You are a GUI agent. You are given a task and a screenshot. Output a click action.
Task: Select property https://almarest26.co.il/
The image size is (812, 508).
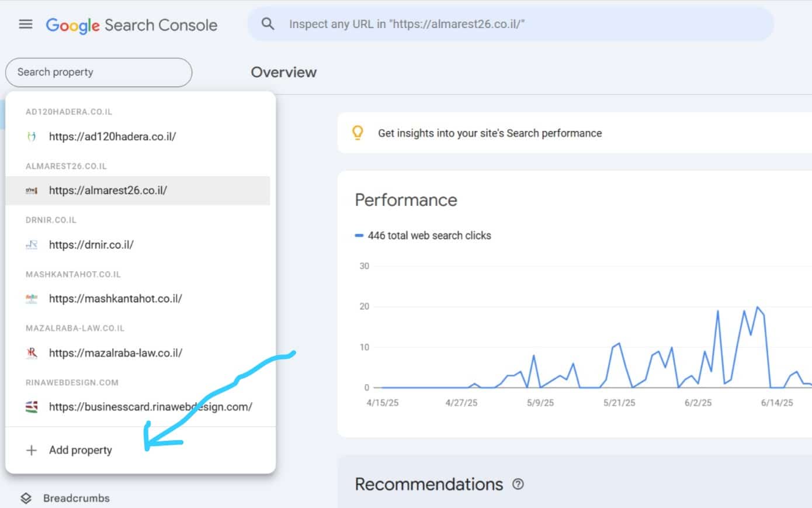(x=138, y=191)
